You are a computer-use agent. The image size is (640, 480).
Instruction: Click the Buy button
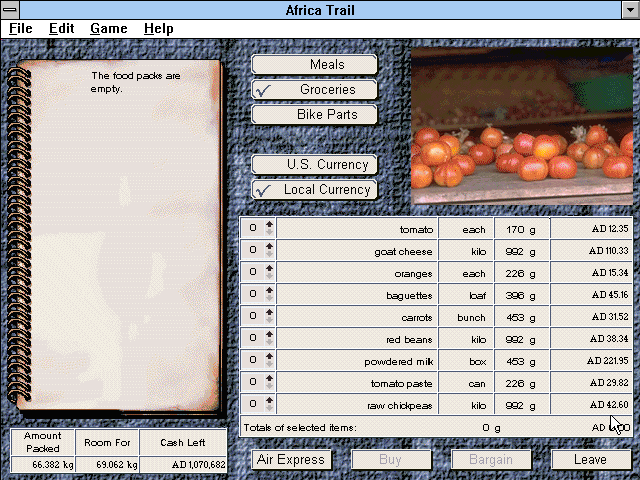point(391,460)
